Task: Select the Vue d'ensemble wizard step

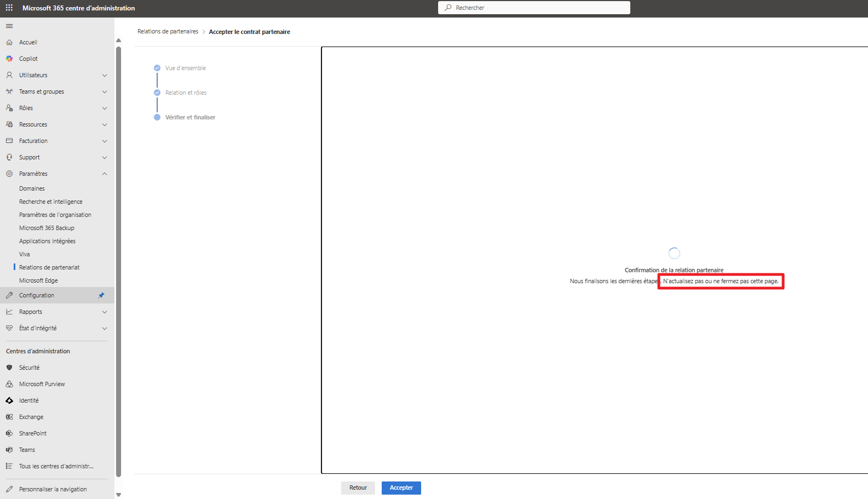Action: point(186,68)
